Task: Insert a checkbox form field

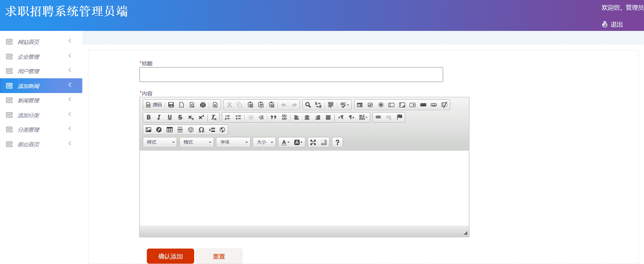Action: click(370, 105)
